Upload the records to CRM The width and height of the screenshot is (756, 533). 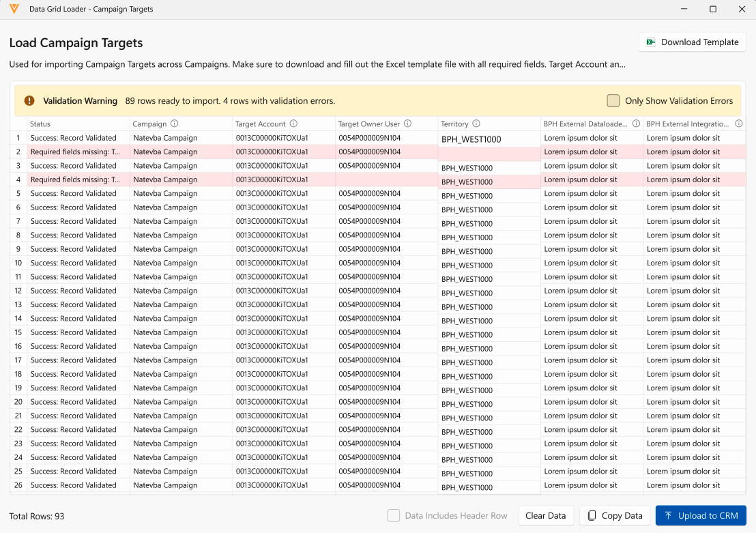(701, 516)
